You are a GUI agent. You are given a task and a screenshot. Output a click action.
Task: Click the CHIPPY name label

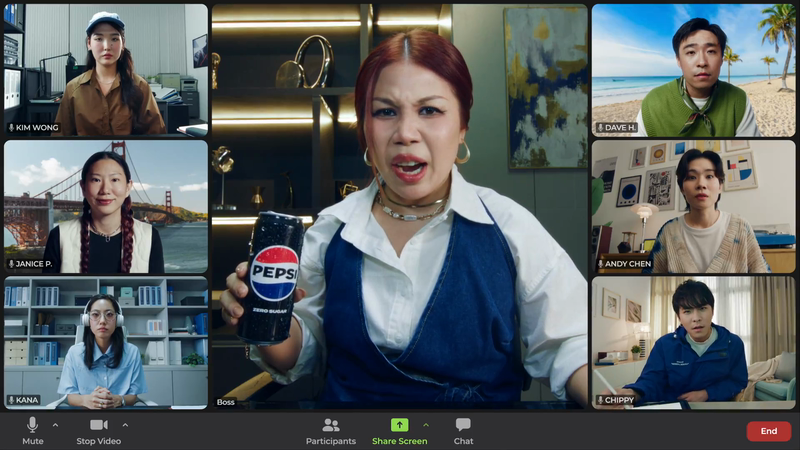click(x=619, y=400)
